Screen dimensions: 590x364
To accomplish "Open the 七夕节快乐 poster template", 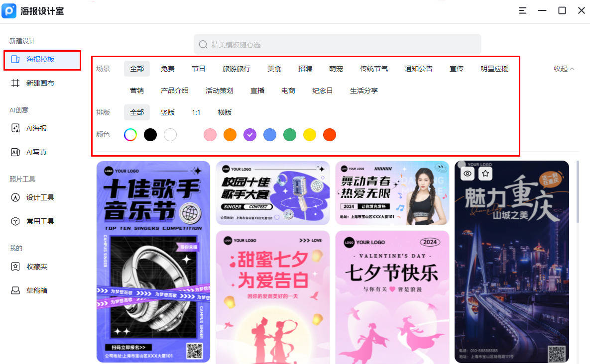I will click(x=392, y=297).
